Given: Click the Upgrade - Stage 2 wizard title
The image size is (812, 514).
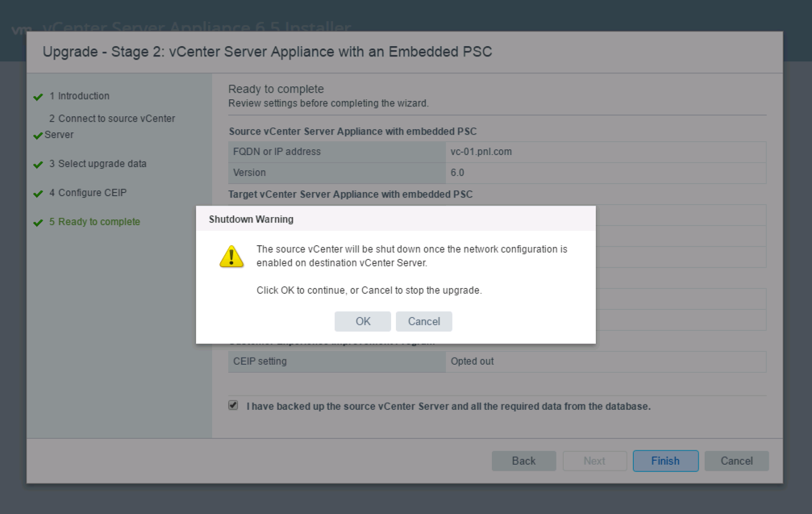Looking at the screenshot, I should coord(267,52).
